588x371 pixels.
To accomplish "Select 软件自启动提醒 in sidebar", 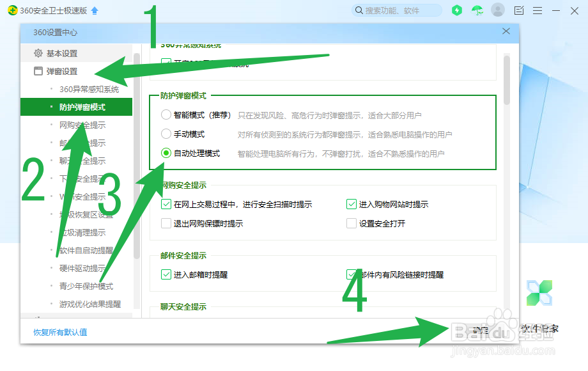I will tap(76, 250).
